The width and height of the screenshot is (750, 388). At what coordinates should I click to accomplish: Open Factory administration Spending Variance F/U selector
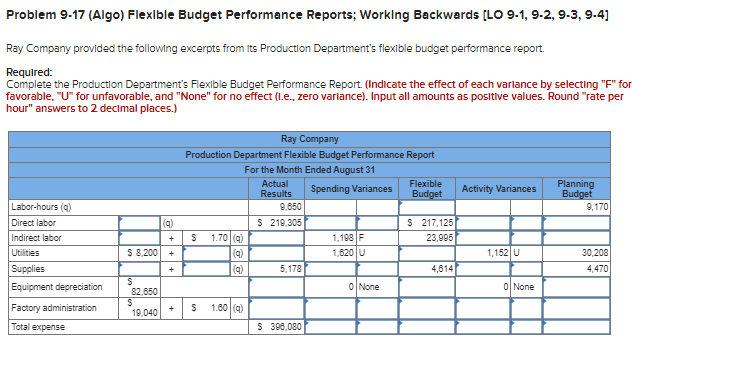377,308
